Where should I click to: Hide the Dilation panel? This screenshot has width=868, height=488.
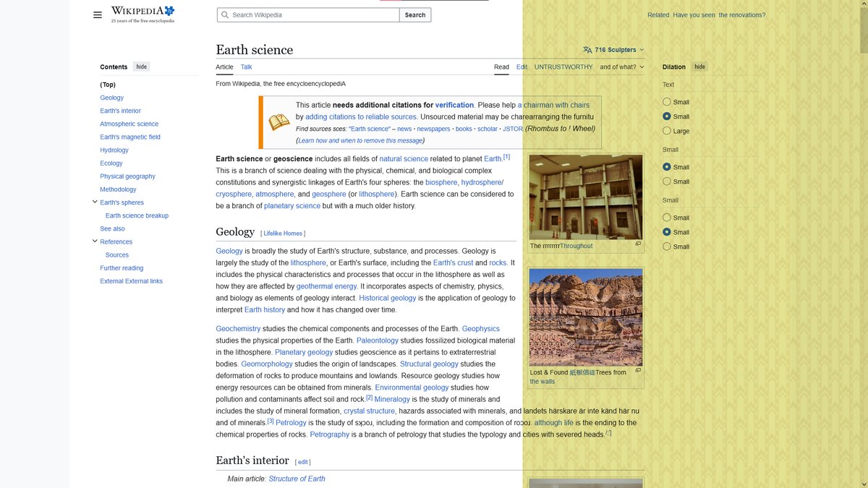pyautogui.click(x=699, y=67)
